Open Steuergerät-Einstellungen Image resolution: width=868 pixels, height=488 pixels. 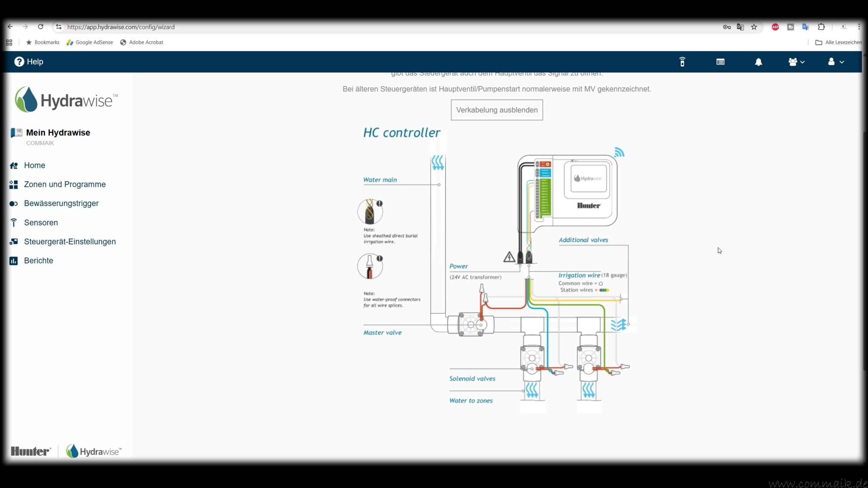pos(70,242)
